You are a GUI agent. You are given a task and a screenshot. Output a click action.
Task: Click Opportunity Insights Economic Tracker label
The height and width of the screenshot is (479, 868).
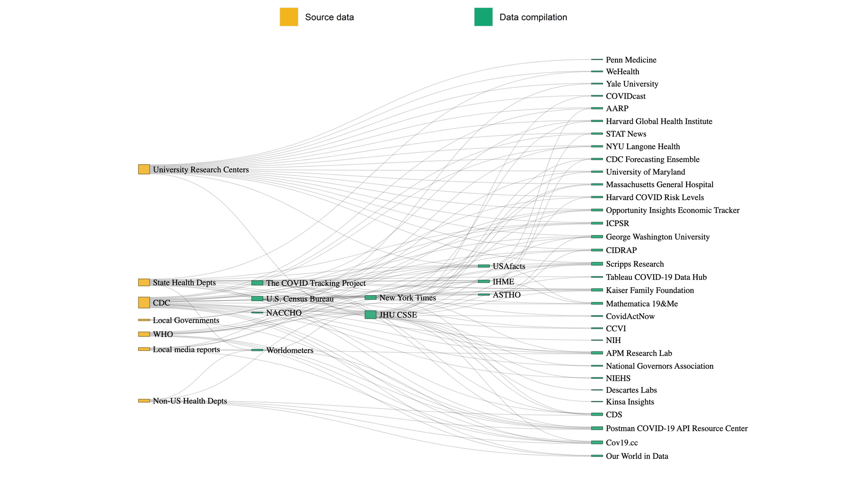pyautogui.click(x=673, y=210)
